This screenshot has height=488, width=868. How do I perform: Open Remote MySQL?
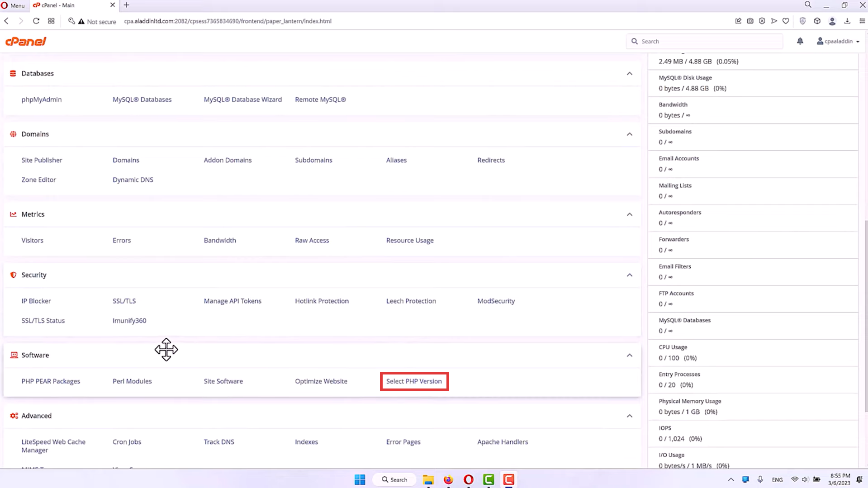pyautogui.click(x=320, y=99)
